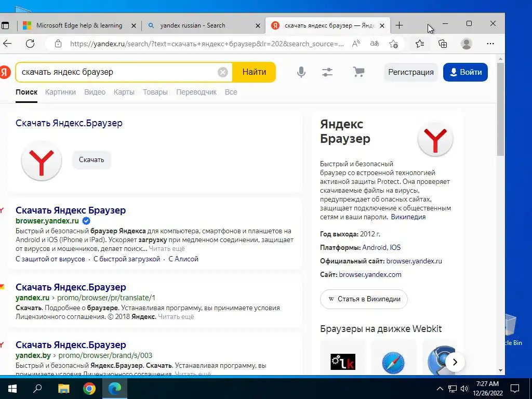The width and height of the screenshot is (532, 399).
Task: Click Читать ещё in yandex.ru promo result
Action: pyautogui.click(x=176, y=316)
